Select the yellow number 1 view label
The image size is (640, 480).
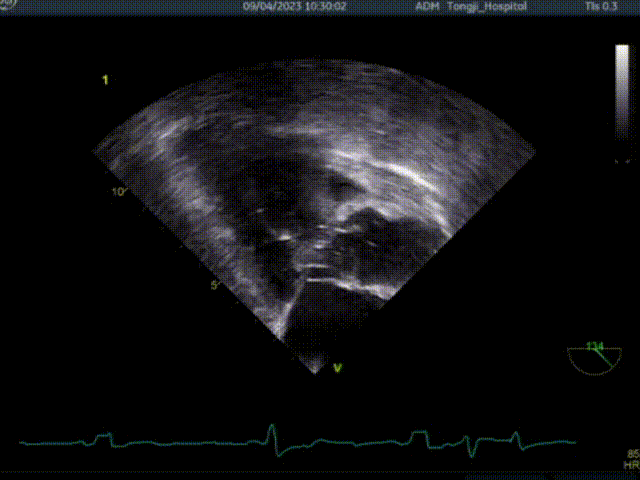pyautogui.click(x=104, y=79)
